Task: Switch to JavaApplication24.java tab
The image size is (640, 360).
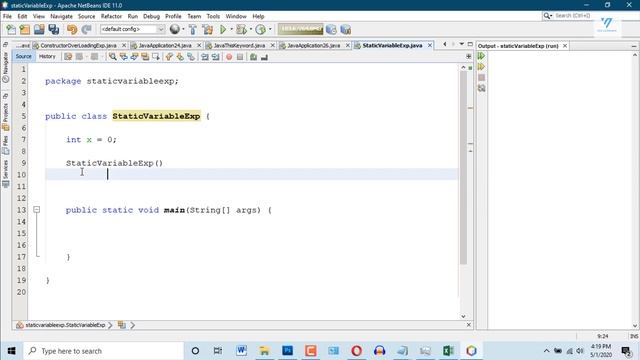Action: tap(165, 46)
